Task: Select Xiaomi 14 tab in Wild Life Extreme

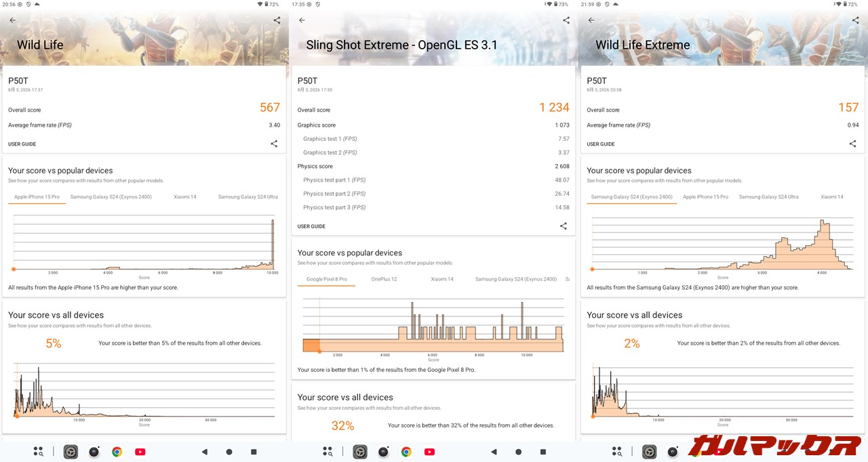Action: click(832, 197)
